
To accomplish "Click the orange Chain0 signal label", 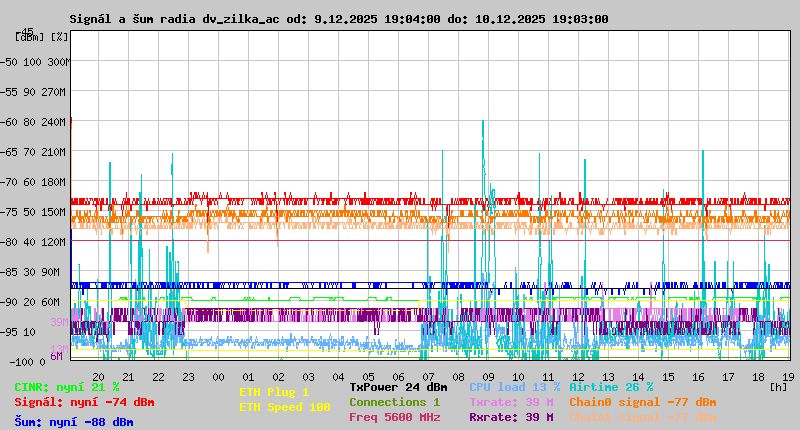I will point(643,402).
